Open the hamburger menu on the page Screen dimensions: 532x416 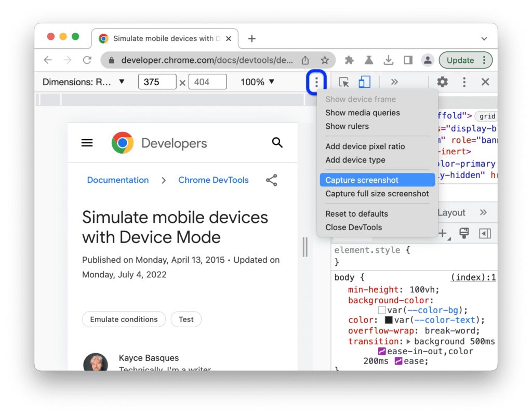click(87, 143)
